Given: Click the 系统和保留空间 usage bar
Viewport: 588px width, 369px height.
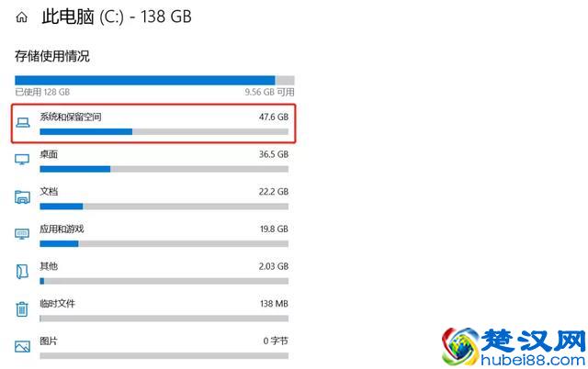Looking at the screenshot, I should point(164,131).
